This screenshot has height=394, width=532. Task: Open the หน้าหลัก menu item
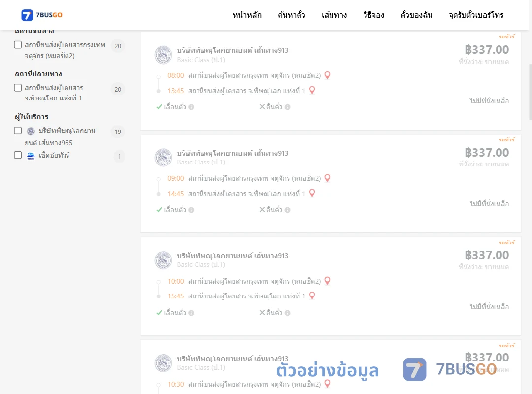click(x=247, y=15)
